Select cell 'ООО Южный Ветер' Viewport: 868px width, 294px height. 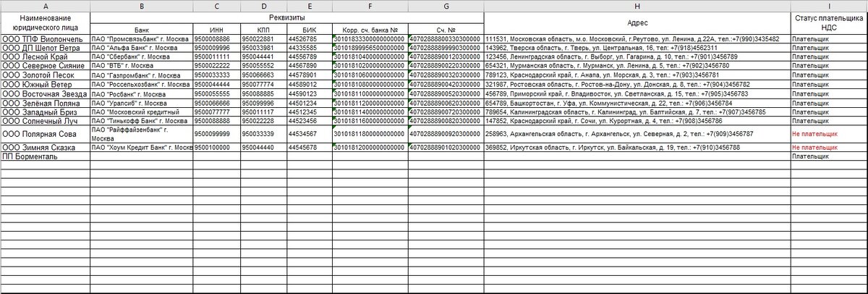tap(45, 84)
